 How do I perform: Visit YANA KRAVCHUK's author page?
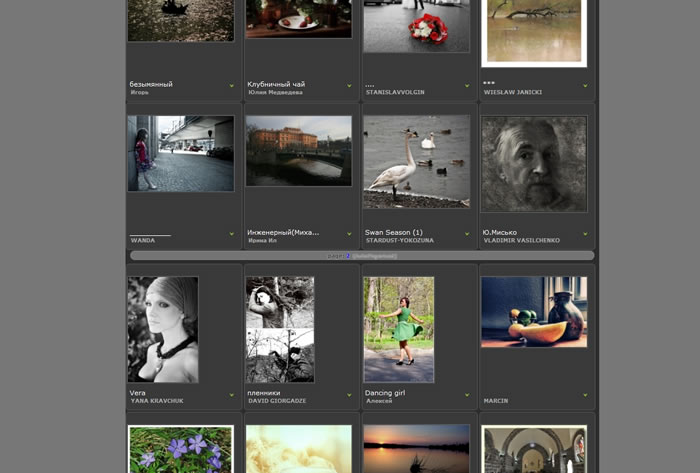click(x=157, y=401)
